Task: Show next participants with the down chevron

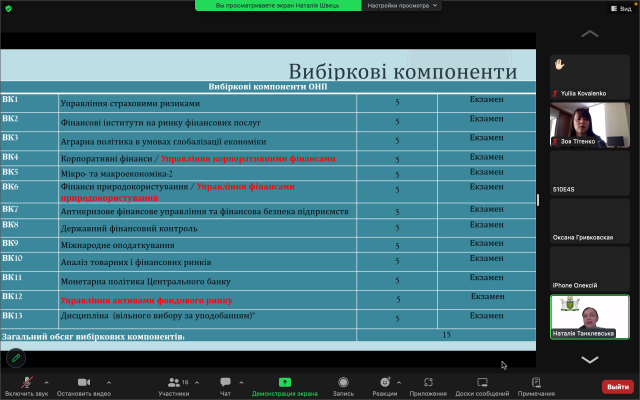Action: (x=590, y=360)
